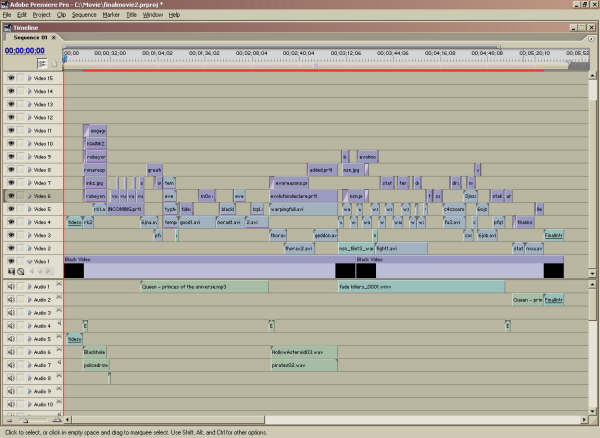Image resolution: width=600 pixels, height=438 pixels.
Task: Mute the Audio 10 track speaker
Action: point(11,404)
